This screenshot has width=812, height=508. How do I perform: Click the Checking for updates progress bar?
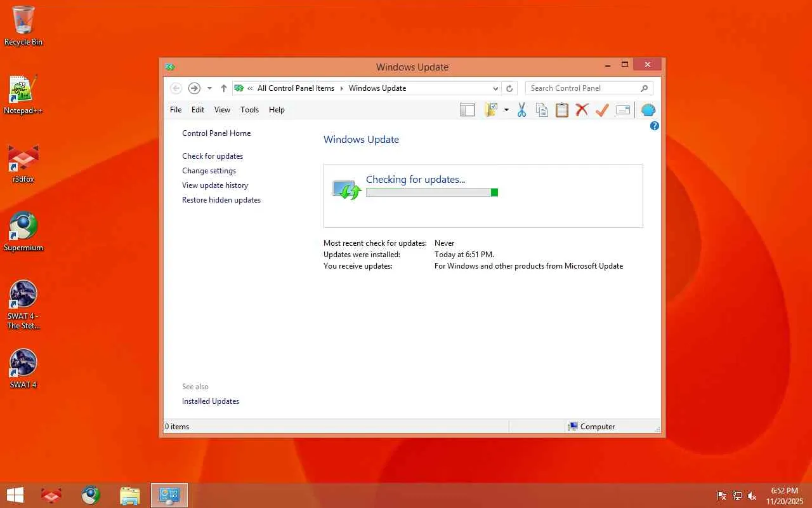click(432, 192)
